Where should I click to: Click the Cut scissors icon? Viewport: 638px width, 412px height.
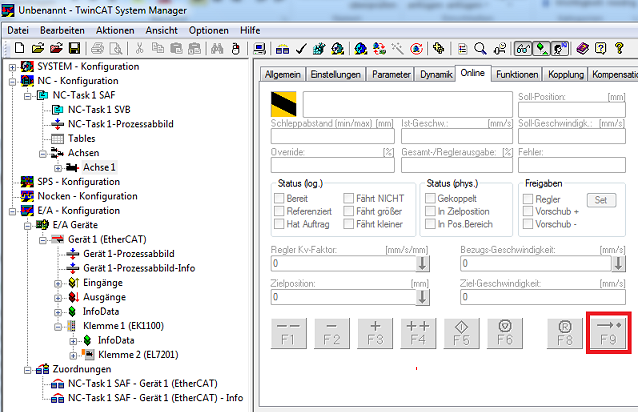click(x=139, y=49)
